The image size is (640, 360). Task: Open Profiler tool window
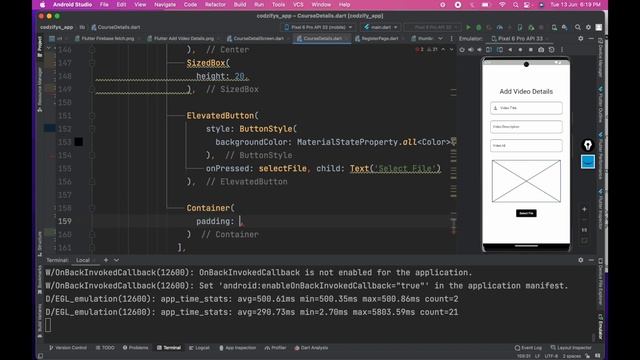(x=276, y=348)
